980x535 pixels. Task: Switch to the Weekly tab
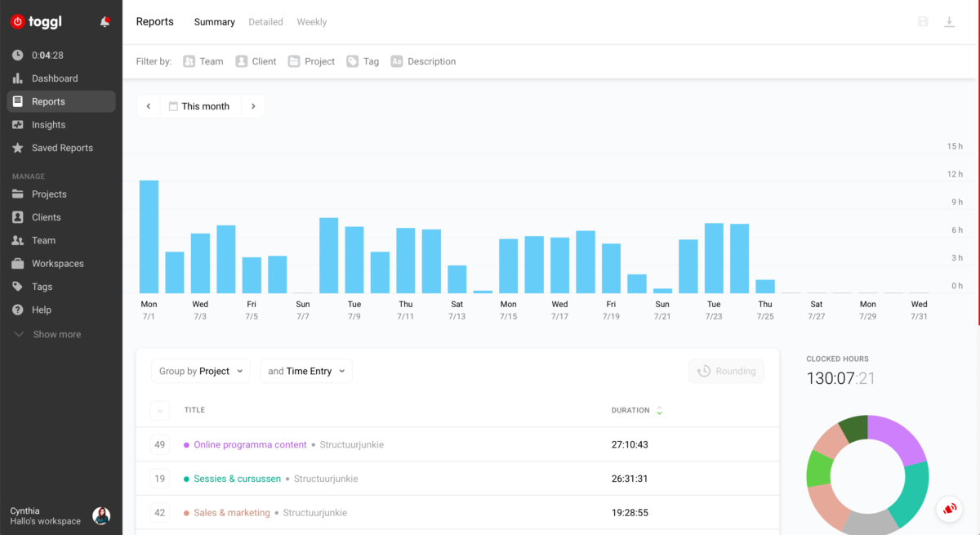click(311, 22)
